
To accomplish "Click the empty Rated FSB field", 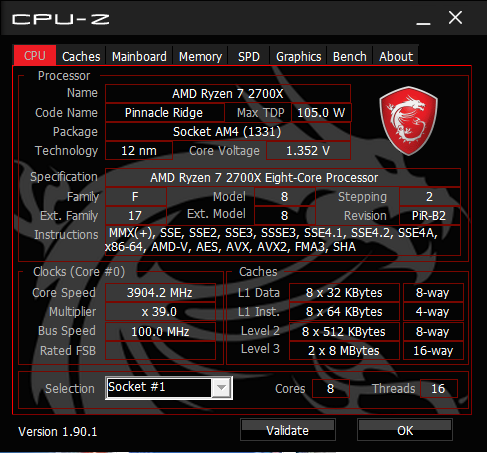I will (x=160, y=350).
